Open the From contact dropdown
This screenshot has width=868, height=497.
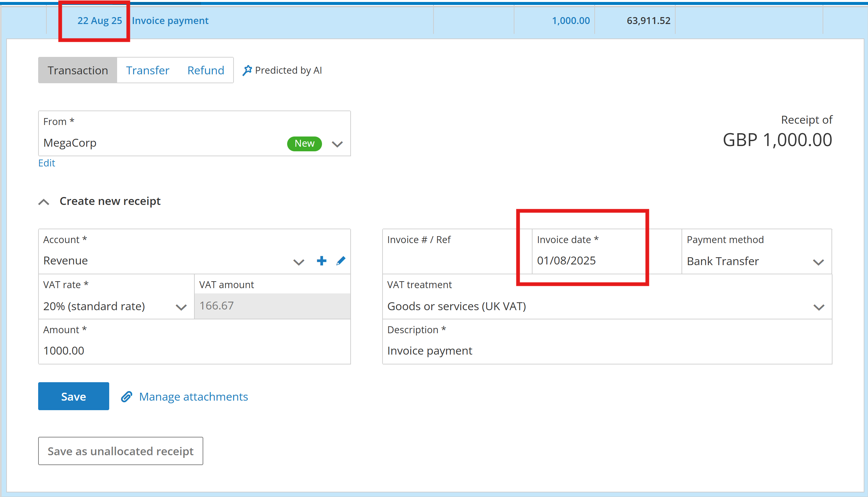click(x=337, y=144)
